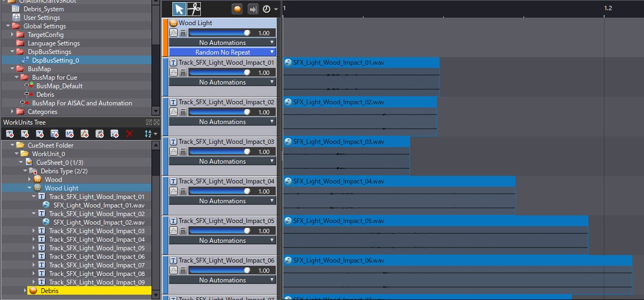Viewport: 644px width, 300px height.
Task: Click the 1.2 marker on timeline ruler
Action: pyautogui.click(x=608, y=8)
